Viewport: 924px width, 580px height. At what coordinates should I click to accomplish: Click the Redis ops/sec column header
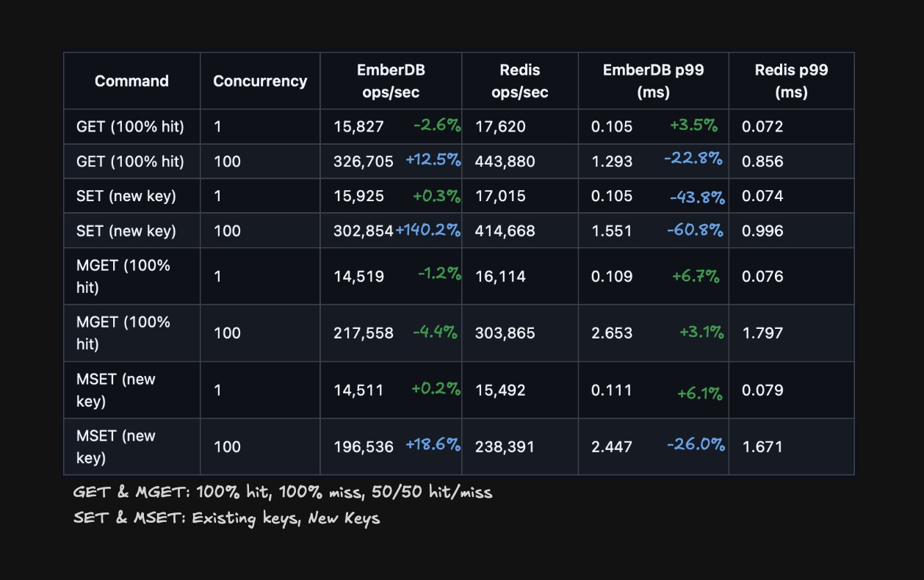coord(519,81)
